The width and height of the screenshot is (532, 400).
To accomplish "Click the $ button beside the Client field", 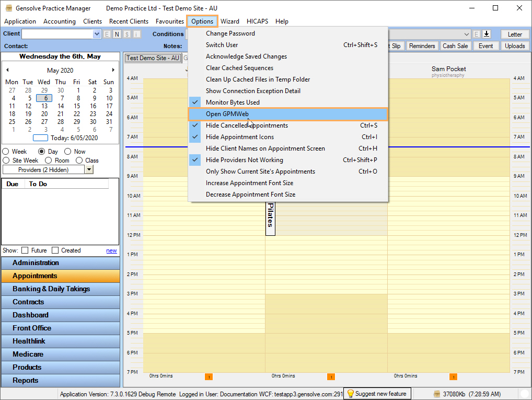I will coord(127,34).
